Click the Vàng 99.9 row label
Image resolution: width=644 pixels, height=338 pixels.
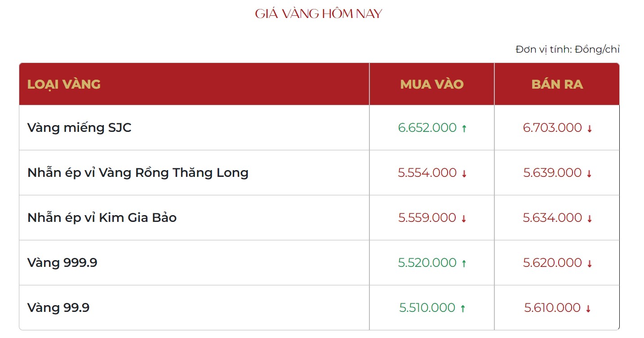click(58, 308)
